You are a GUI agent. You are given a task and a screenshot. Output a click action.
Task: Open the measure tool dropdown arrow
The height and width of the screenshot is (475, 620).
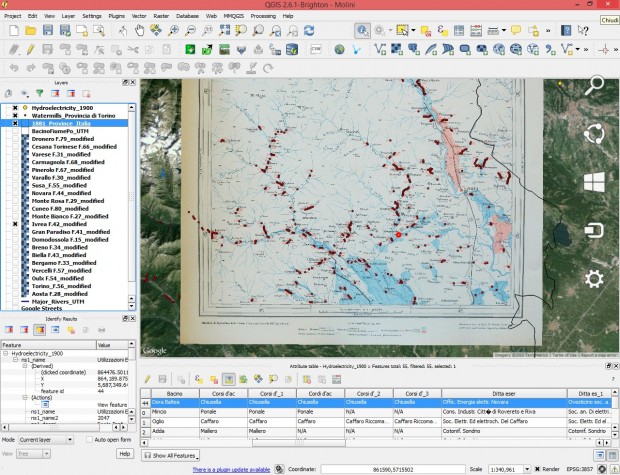(504, 30)
